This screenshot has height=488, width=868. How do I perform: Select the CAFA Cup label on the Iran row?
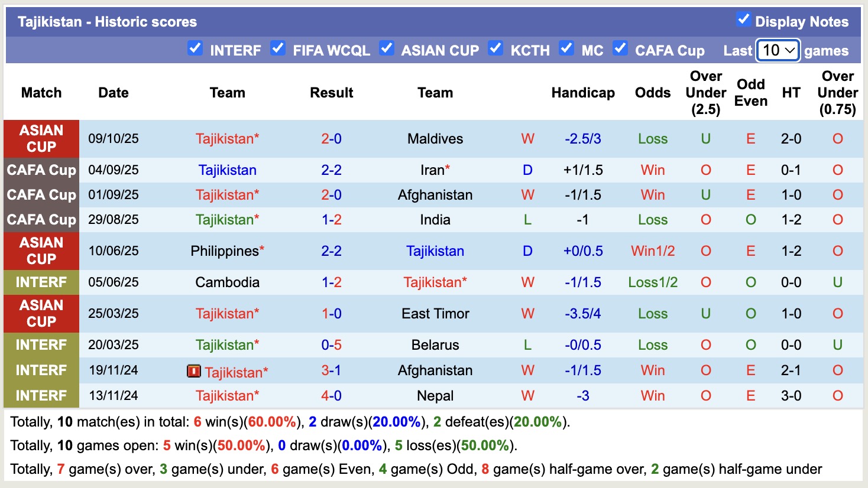pyautogui.click(x=41, y=170)
